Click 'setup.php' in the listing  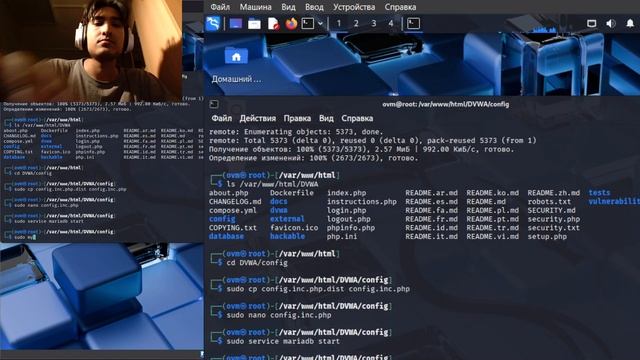pyautogui.click(x=547, y=236)
